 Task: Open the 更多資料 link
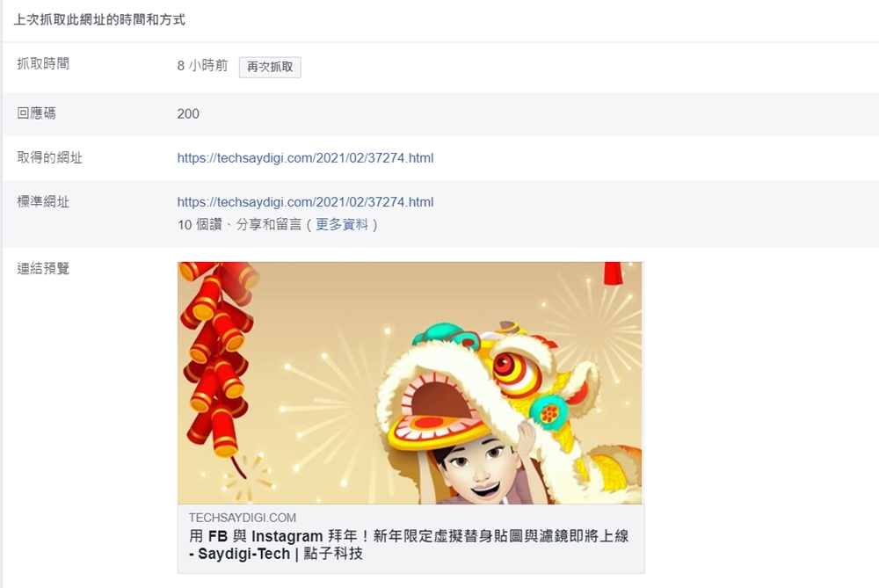(x=342, y=225)
